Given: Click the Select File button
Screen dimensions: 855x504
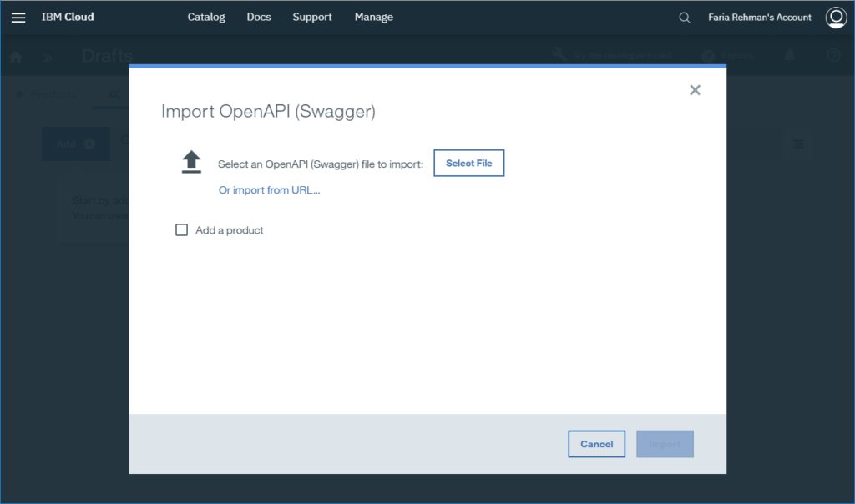Looking at the screenshot, I should 468,163.
